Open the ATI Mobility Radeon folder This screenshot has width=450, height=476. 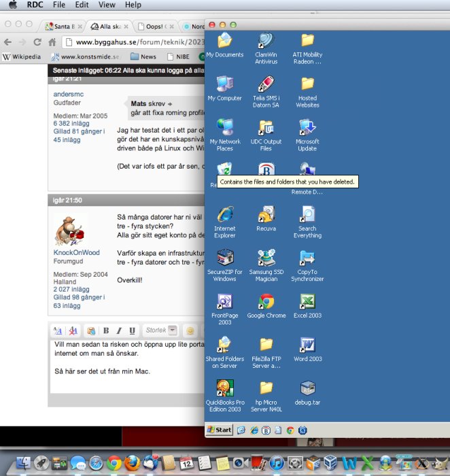(x=307, y=48)
